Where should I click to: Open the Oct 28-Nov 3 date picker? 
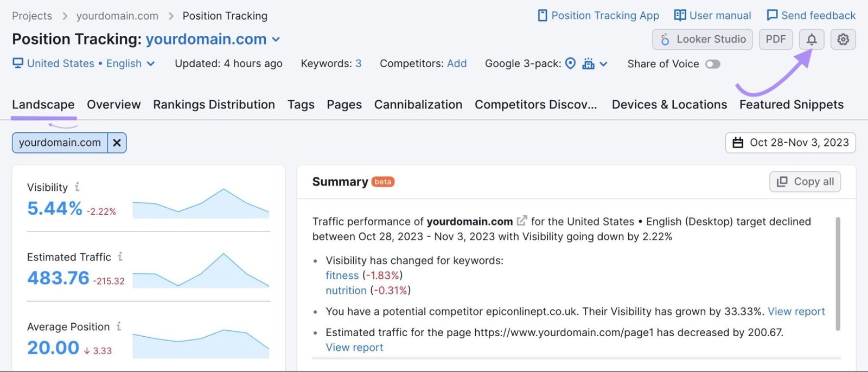[x=790, y=143]
